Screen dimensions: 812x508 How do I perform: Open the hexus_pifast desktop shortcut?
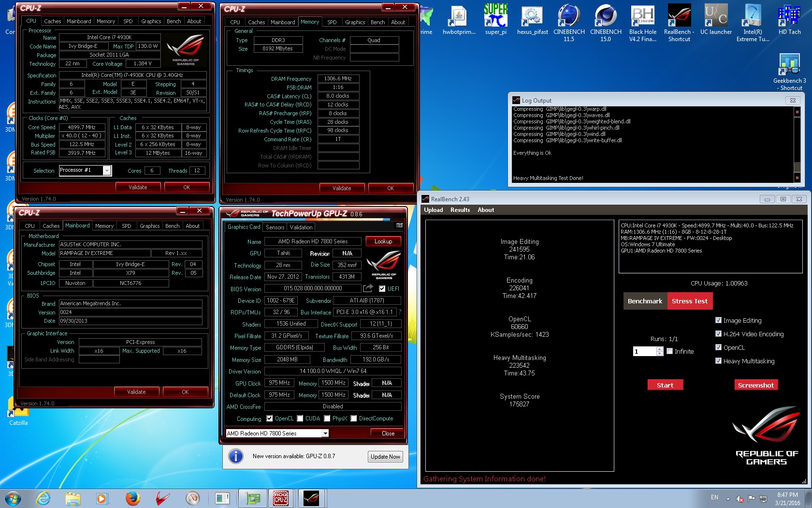click(x=532, y=20)
